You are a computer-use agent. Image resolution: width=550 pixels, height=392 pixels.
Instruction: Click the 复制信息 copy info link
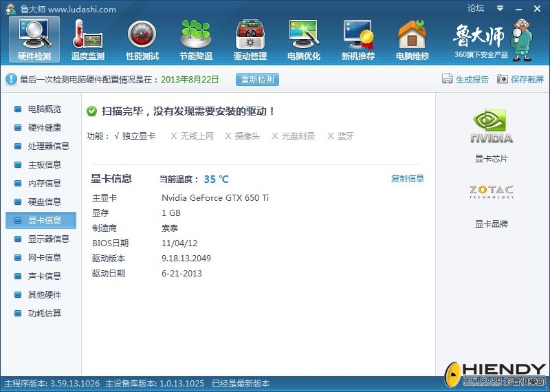coord(408,179)
